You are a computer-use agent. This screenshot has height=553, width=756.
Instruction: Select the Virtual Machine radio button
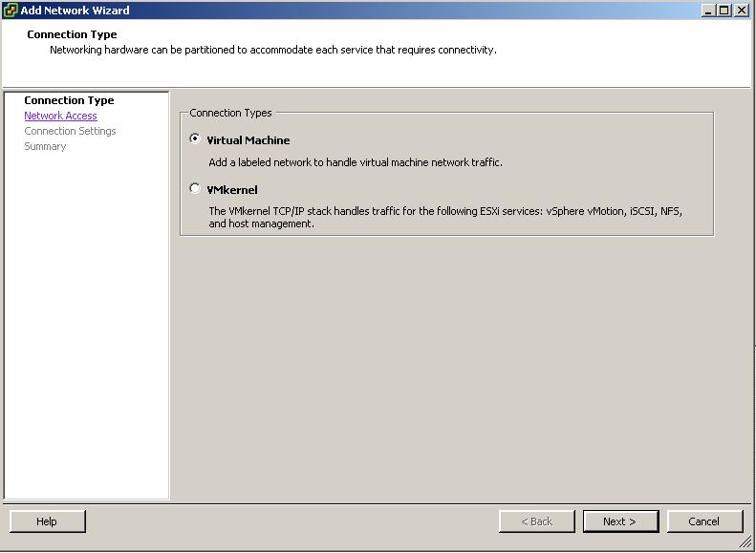pos(195,139)
